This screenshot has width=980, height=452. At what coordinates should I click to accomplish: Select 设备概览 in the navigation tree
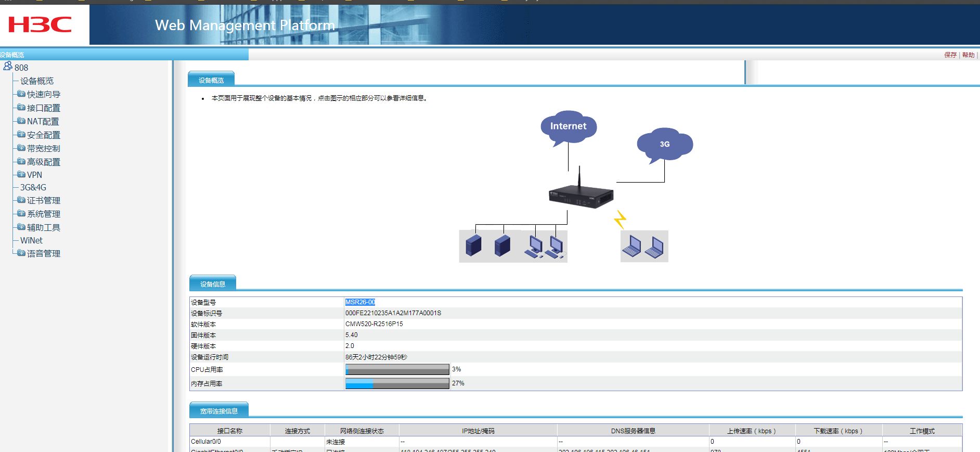(37, 81)
